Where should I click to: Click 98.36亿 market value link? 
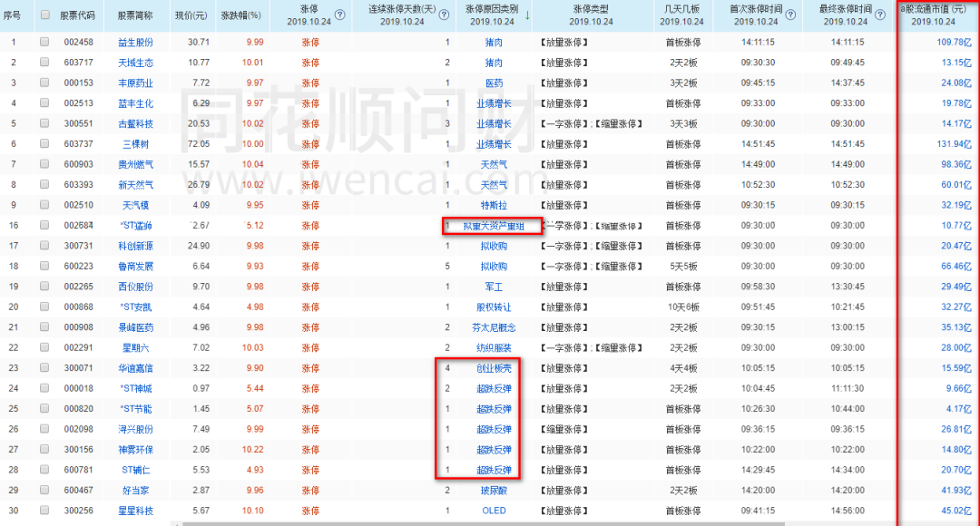click(955, 164)
